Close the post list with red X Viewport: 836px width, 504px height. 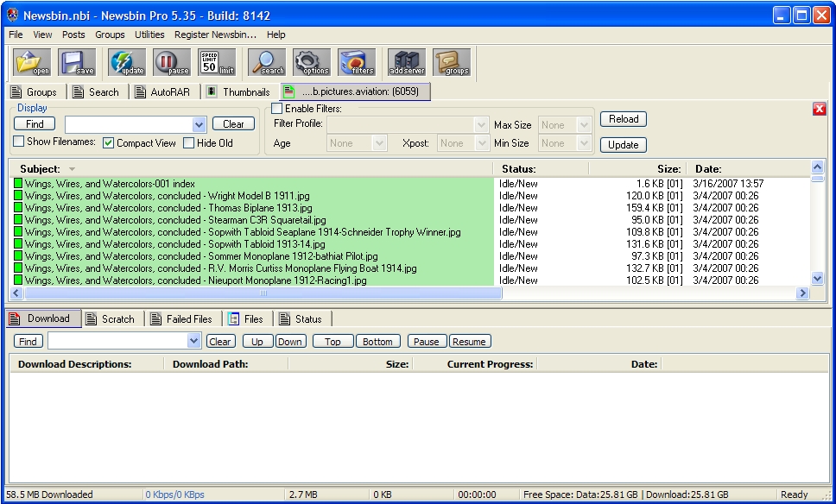tap(820, 110)
